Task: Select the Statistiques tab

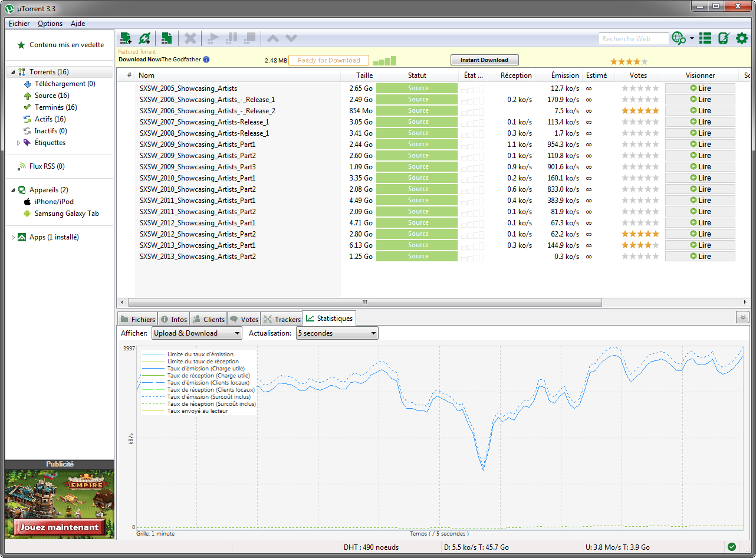Action: tap(329, 319)
